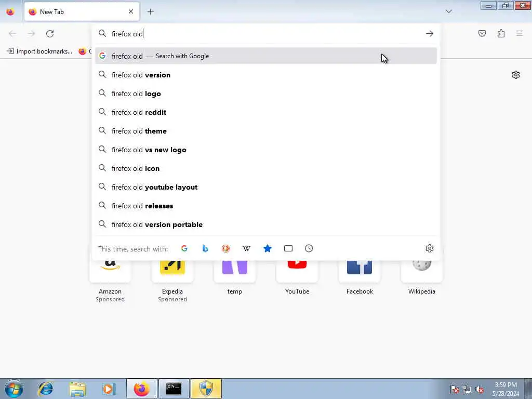Open the Amazon sponsored shortcut

pyautogui.click(x=110, y=281)
